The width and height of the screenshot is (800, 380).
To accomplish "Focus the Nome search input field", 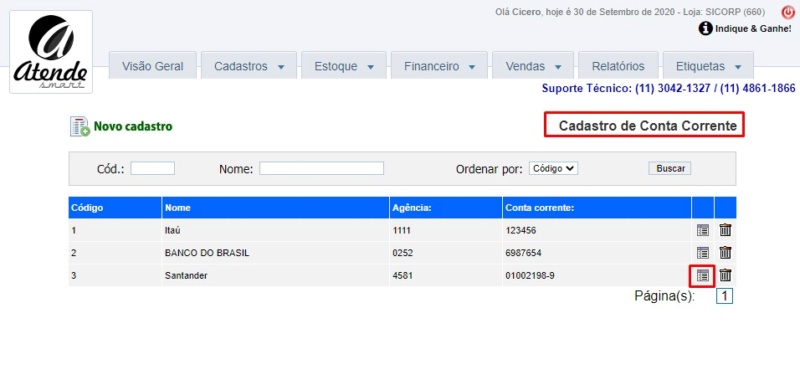I will pos(321,168).
